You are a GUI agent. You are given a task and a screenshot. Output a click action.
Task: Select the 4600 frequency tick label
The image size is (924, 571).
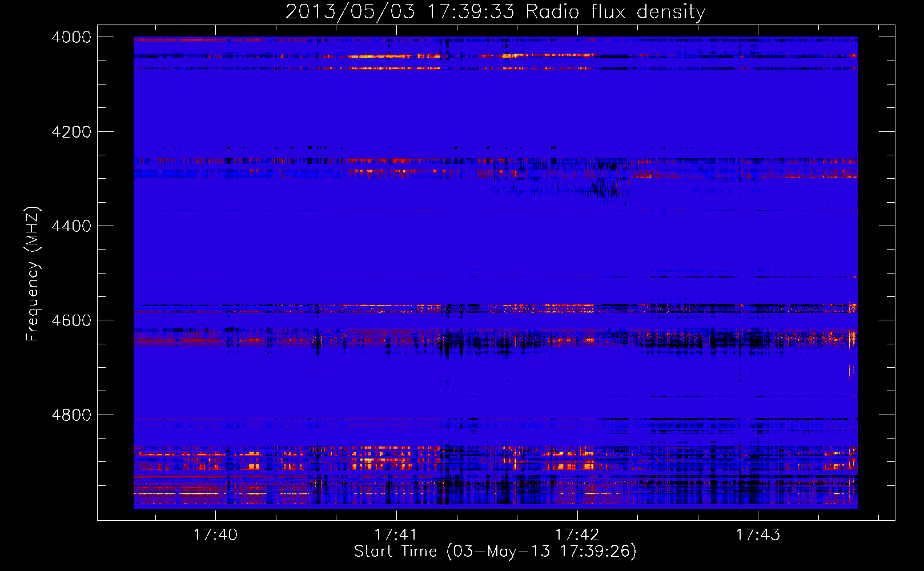[x=71, y=320]
